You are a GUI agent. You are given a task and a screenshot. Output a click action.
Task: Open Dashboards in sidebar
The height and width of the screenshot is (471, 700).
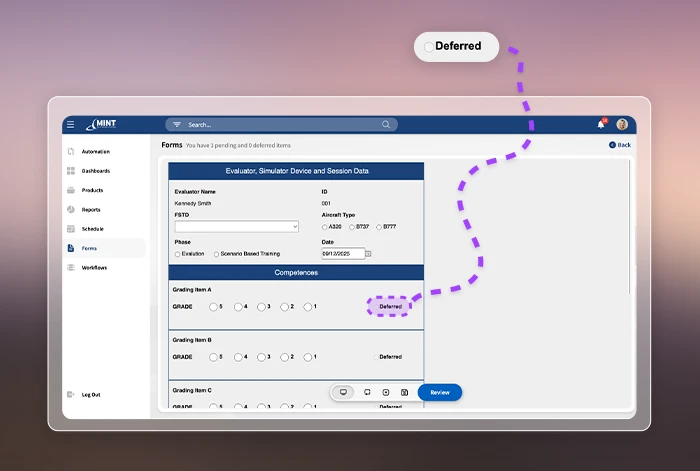(x=96, y=171)
